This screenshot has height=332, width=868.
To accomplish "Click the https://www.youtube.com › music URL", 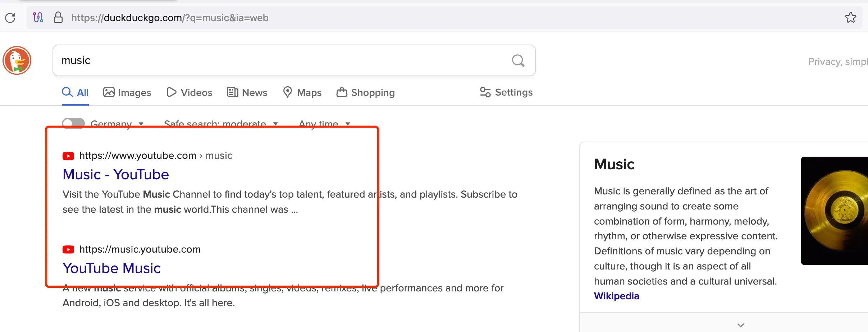I will point(156,156).
